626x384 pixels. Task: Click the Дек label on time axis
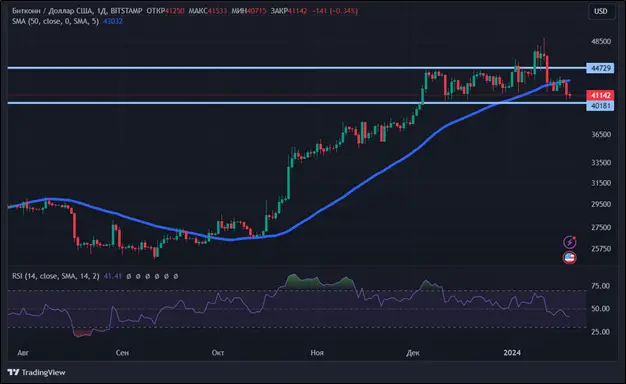[413, 353]
